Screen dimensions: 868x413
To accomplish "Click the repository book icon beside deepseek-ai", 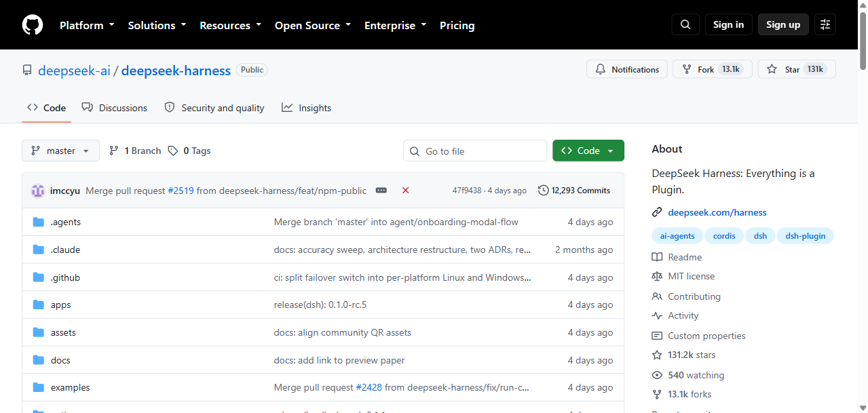I will (x=27, y=71).
